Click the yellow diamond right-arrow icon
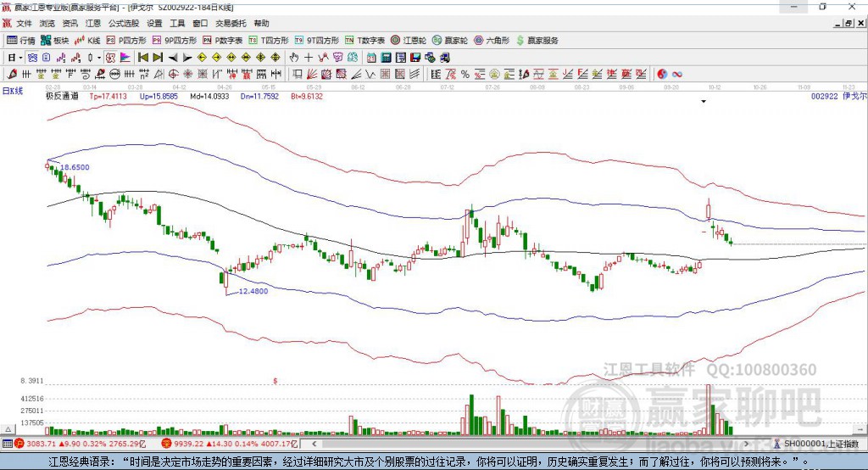868x470 pixels. pos(216,58)
